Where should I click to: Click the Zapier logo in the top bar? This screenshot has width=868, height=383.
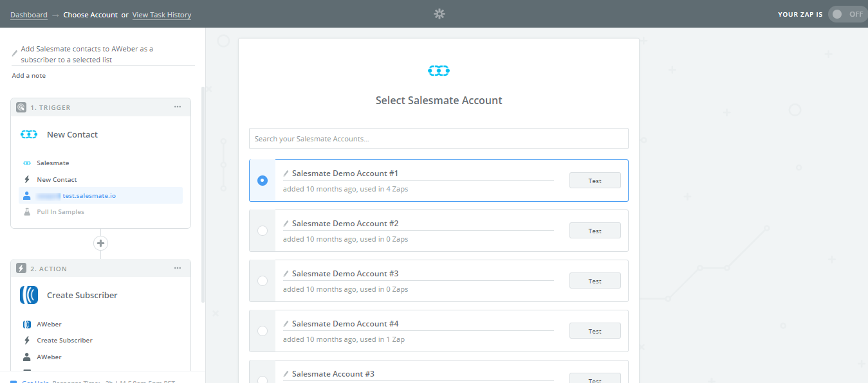(439, 14)
